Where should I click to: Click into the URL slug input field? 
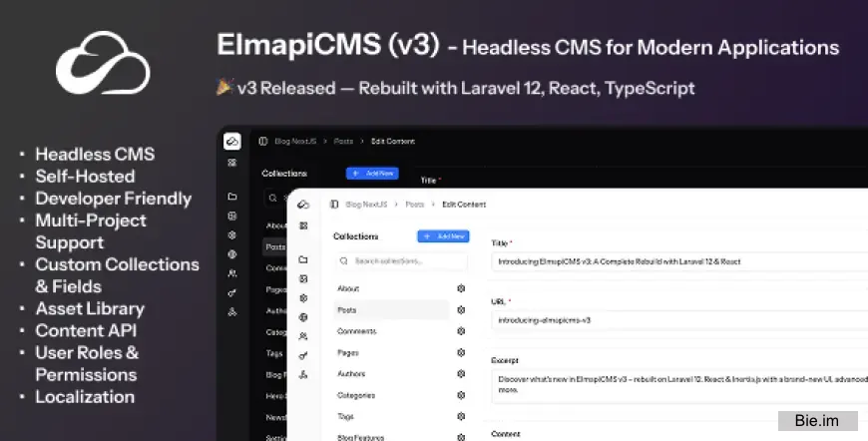tap(679, 320)
